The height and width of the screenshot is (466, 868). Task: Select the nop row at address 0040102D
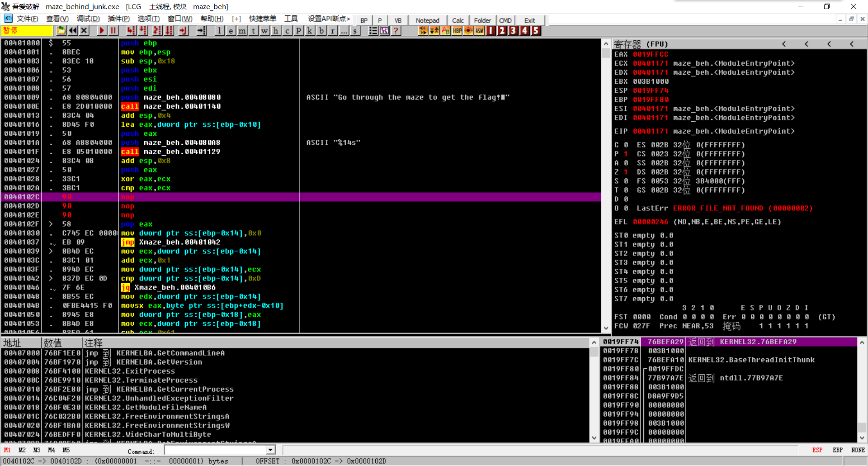pos(302,206)
